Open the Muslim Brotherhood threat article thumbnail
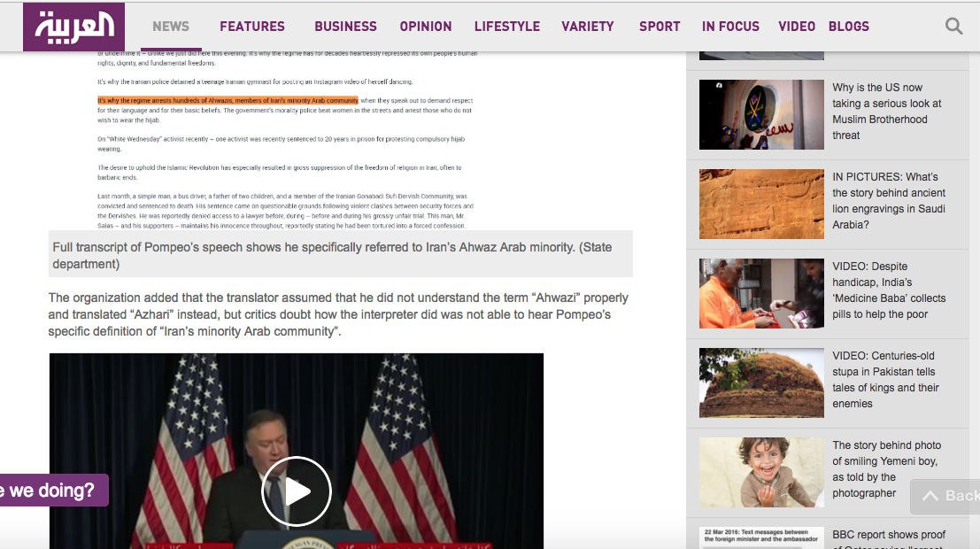This screenshot has width=980, height=549. pyautogui.click(x=761, y=114)
